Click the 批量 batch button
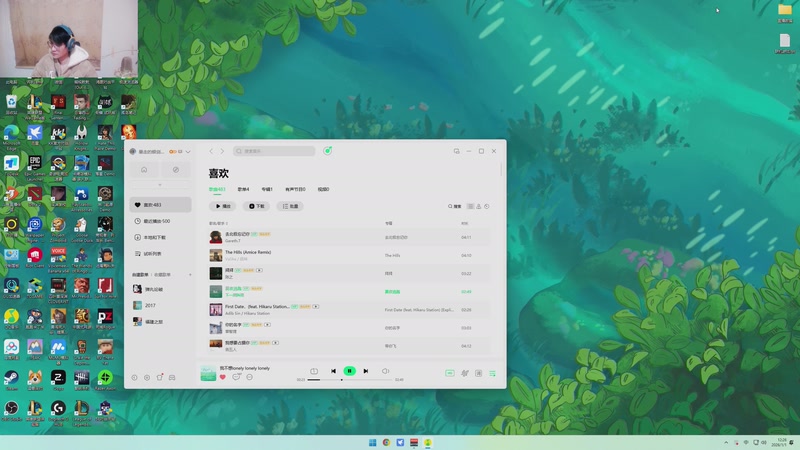800x450 pixels. pyautogui.click(x=290, y=206)
